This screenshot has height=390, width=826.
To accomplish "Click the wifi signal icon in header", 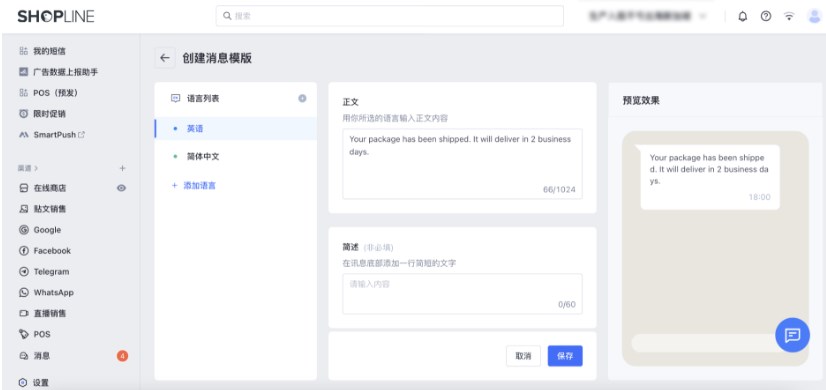I will pos(789,16).
